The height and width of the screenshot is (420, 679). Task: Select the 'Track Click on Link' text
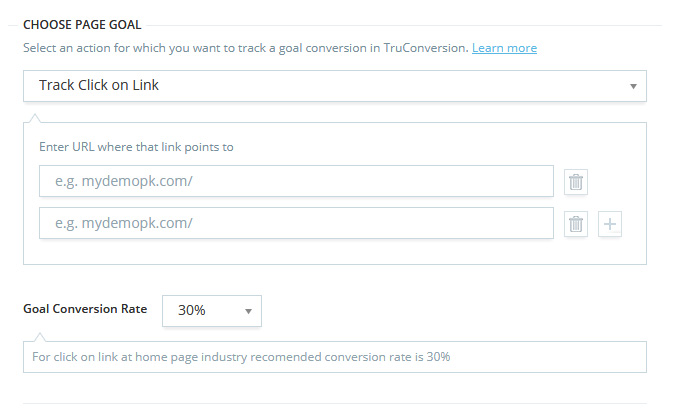point(99,86)
